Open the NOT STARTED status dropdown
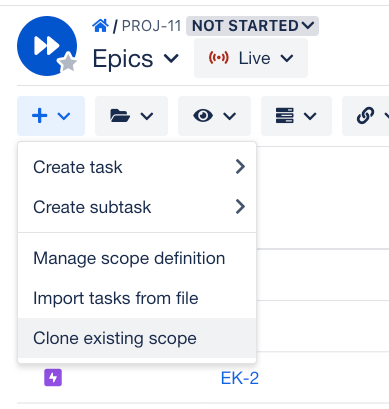Screen dimensions: 389x409 coord(252,26)
